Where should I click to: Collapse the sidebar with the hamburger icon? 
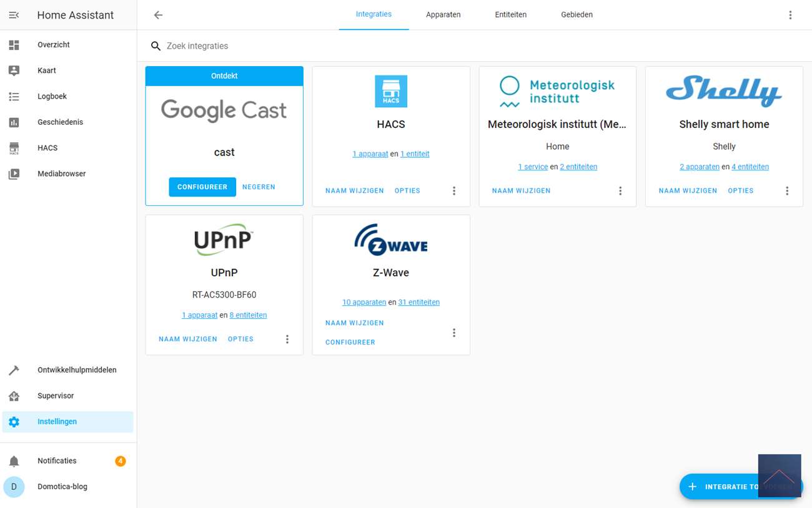(x=14, y=15)
